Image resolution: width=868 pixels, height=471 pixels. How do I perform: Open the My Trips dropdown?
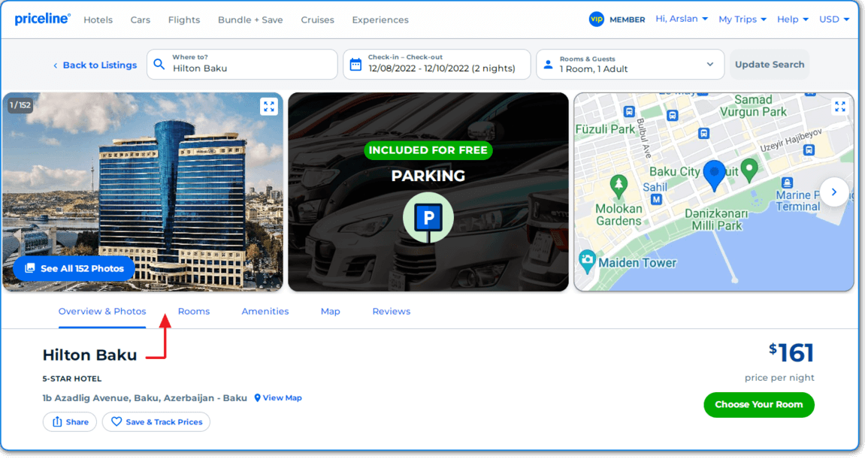[x=742, y=20]
